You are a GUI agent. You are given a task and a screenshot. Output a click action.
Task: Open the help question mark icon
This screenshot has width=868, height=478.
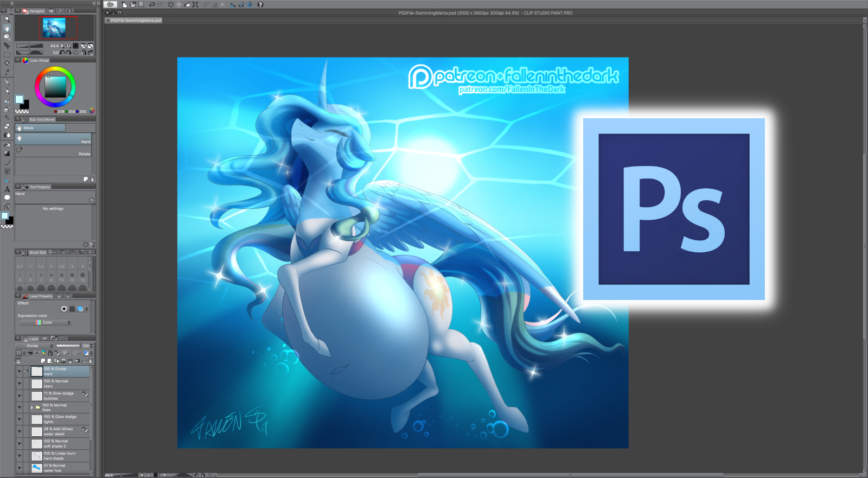pyautogui.click(x=260, y=4)
